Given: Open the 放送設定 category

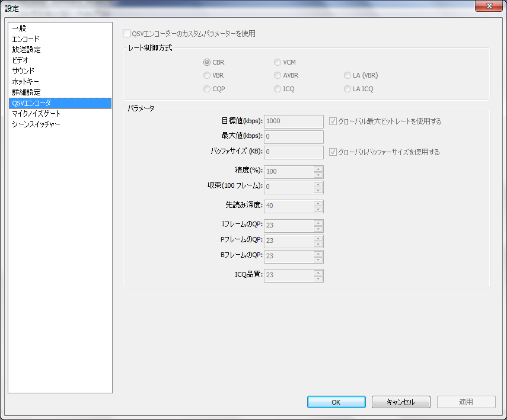Looking at the screenshot, I should pyautogui.click(x=60, y=50).
